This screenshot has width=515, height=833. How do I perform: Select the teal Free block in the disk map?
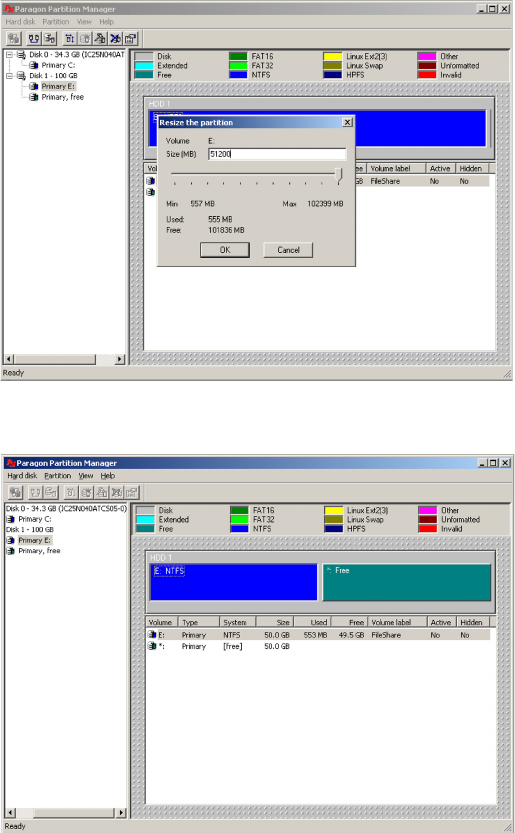407,582
